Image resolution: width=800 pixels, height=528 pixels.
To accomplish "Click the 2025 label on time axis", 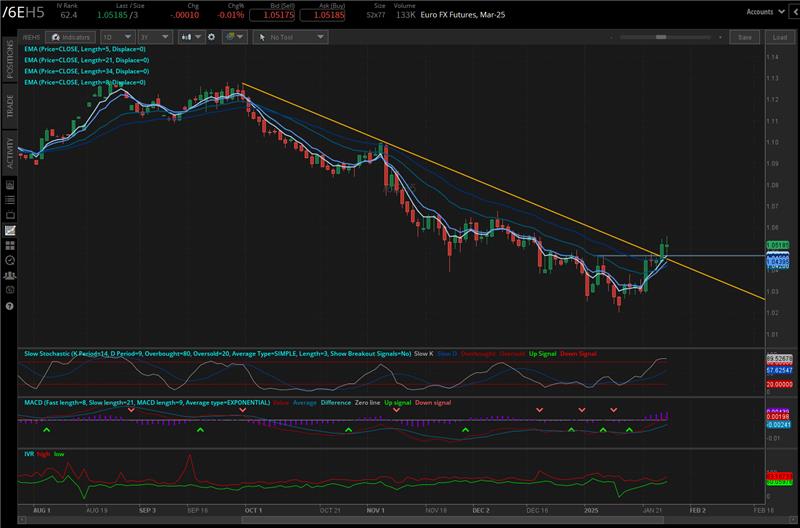I will click(x=591, y=510).
